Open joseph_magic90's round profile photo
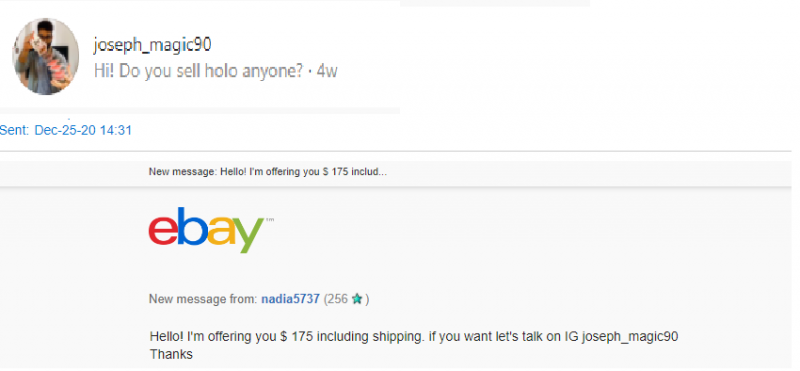Image resolution: width=800 pixels, height=371 pixels. [x=45, y=56]
